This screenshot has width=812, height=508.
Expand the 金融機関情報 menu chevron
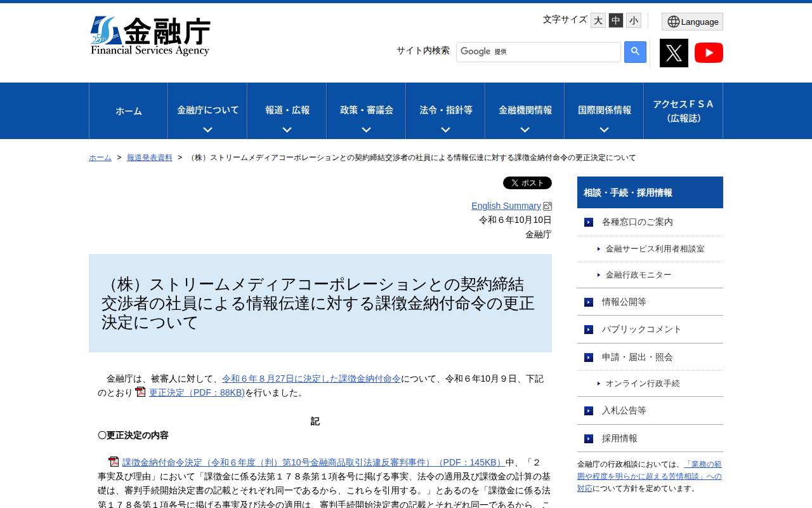coord(525,130)
